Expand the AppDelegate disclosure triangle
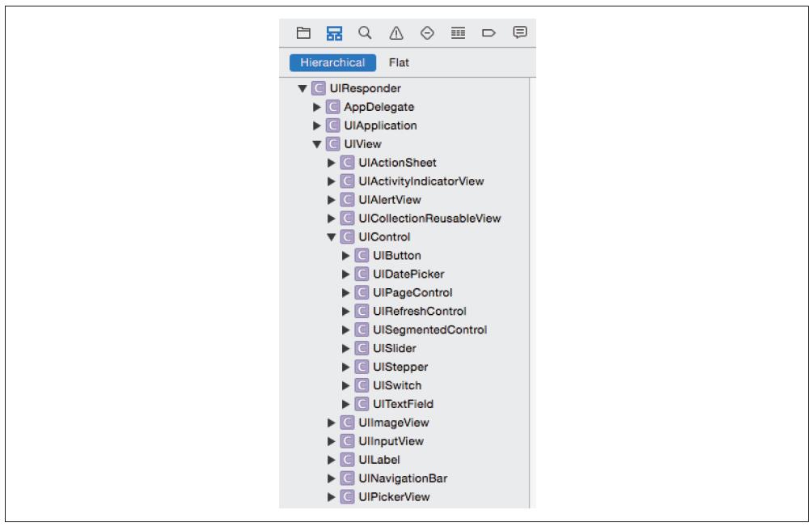Screen dimensions: 812x527 click(317, 108)
